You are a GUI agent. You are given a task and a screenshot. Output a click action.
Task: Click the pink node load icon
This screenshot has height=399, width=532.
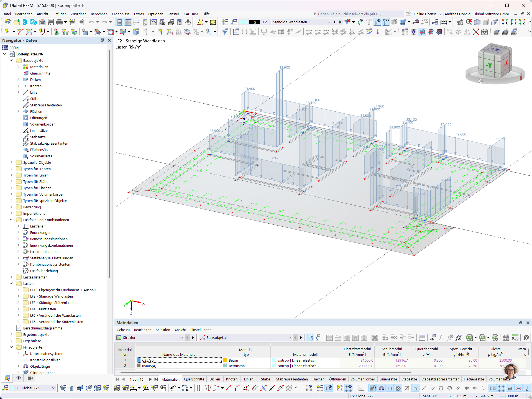pos(378,32)
